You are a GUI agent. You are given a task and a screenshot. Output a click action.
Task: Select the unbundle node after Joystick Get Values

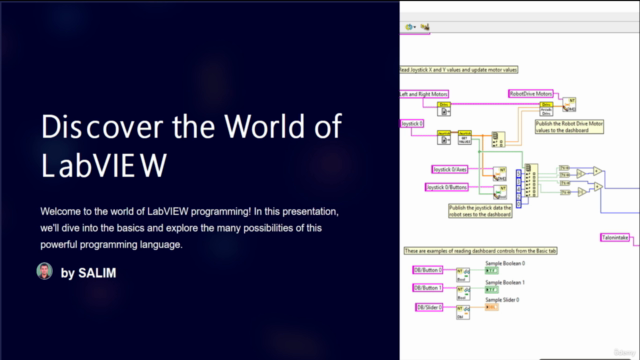pyautogui.click(x=498, y=139)
